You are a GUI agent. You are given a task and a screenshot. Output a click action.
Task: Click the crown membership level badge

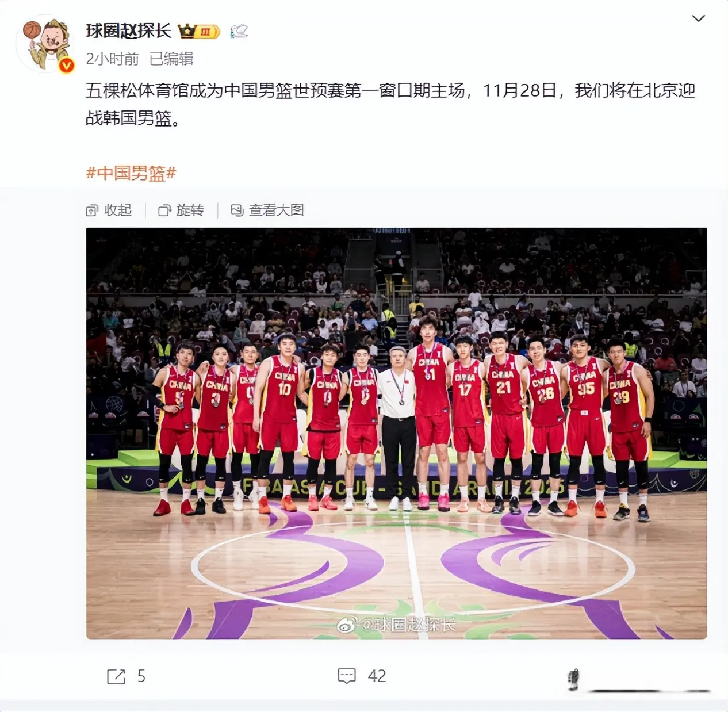199,31
